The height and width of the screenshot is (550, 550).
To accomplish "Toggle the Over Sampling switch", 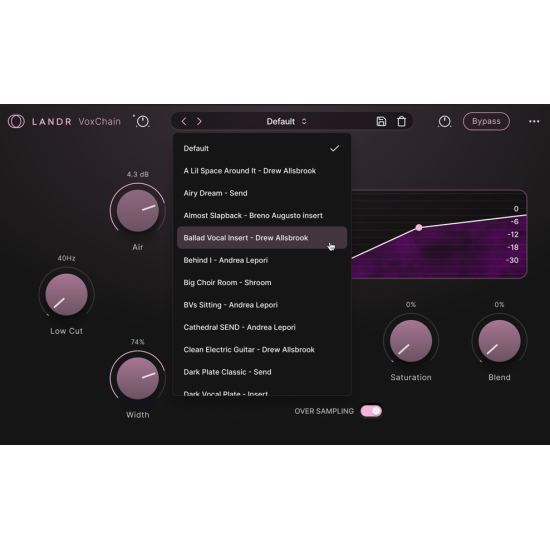I will pos(371,411).
